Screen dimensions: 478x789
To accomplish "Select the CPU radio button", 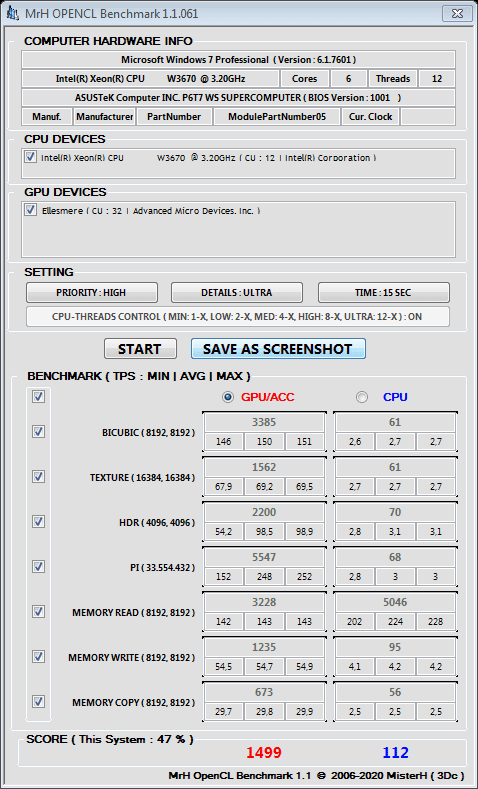I will pyautogui.click(x=362, y=397).
